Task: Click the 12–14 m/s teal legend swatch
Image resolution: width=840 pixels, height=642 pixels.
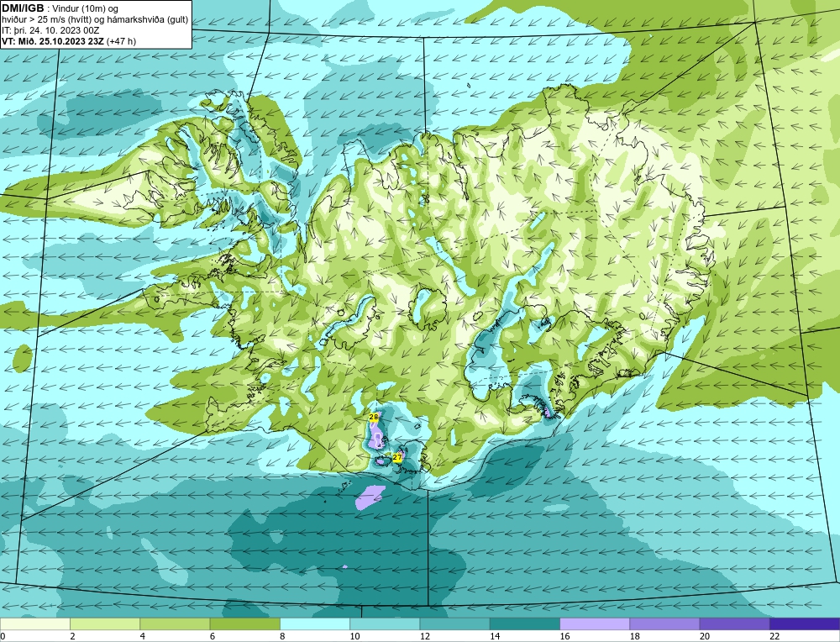Action: (x=454, y=624)
